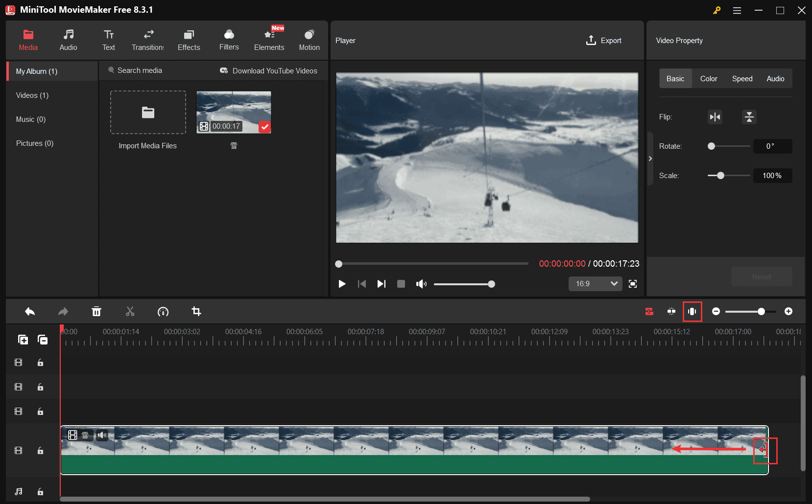This screenshot has width=812, height=504.
Task: Click the Delete (trash) icon
Action: point(96,311)
